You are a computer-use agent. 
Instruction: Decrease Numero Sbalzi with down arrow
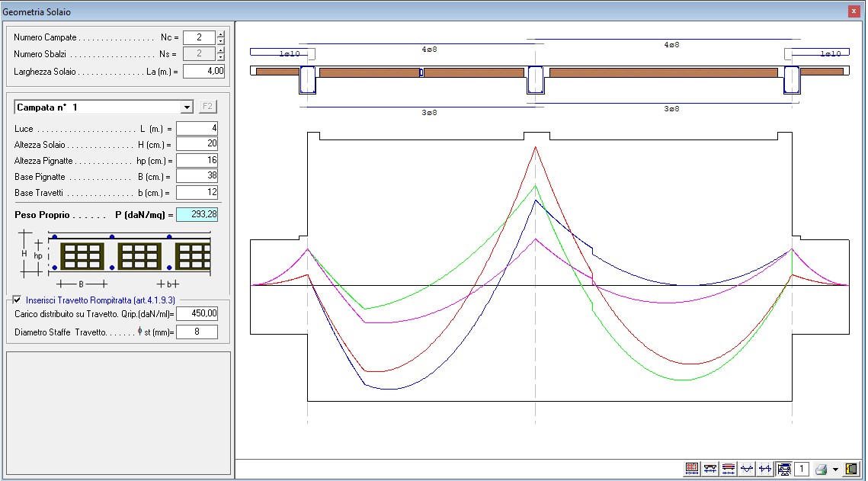coord(221,57)
